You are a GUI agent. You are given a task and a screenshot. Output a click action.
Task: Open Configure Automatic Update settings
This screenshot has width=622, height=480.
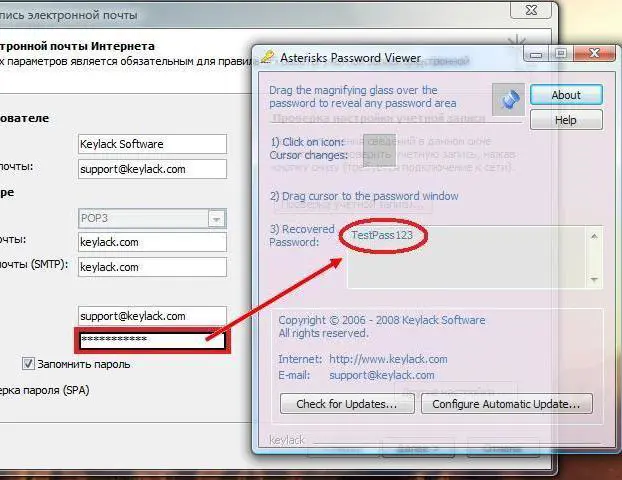(x=507, y=404)
